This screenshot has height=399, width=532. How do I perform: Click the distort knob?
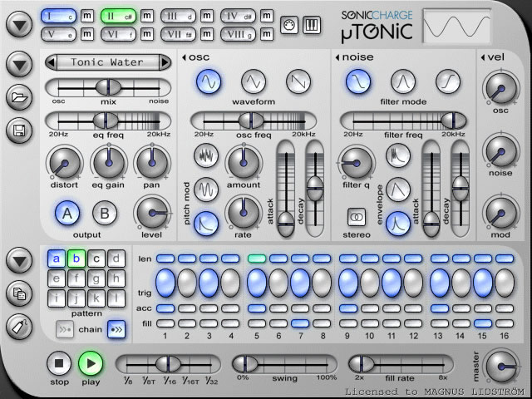point(65,163)
